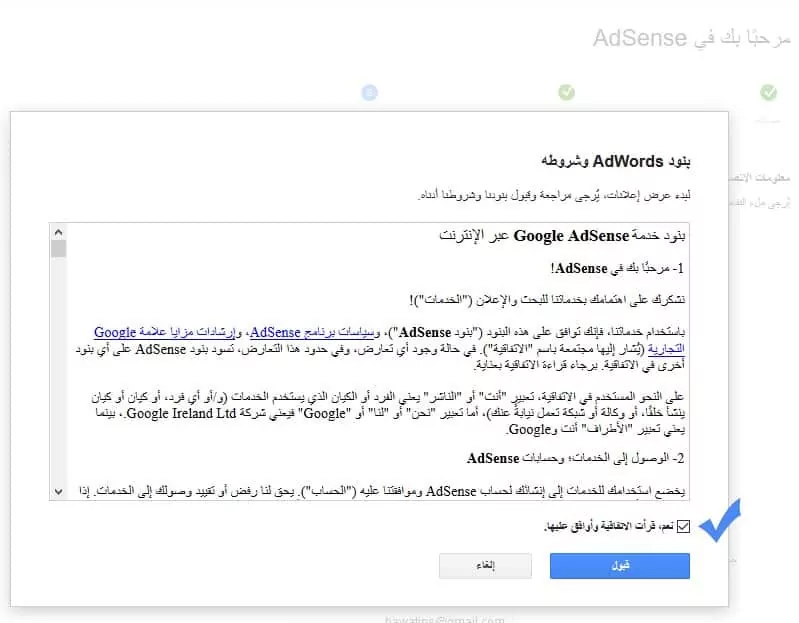The height and width of the screenshot is (623, 799).
Task: Click the text Google Ireland Ltd
Action: [x=181, y=414]
